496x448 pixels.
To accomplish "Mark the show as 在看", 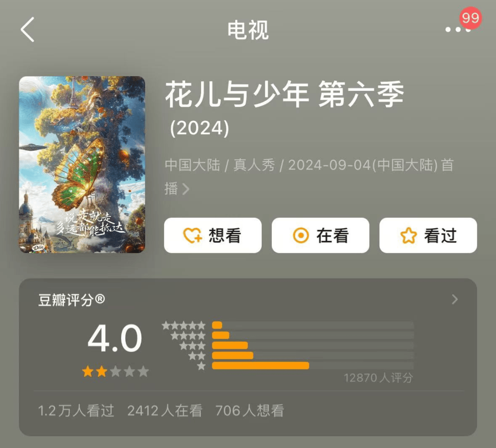I will tap(321, 235).
